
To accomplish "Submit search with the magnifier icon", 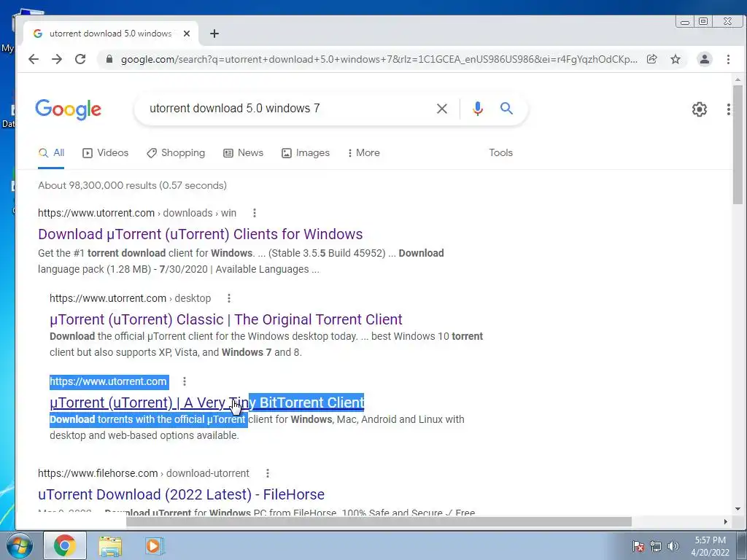I will (506, 109).
